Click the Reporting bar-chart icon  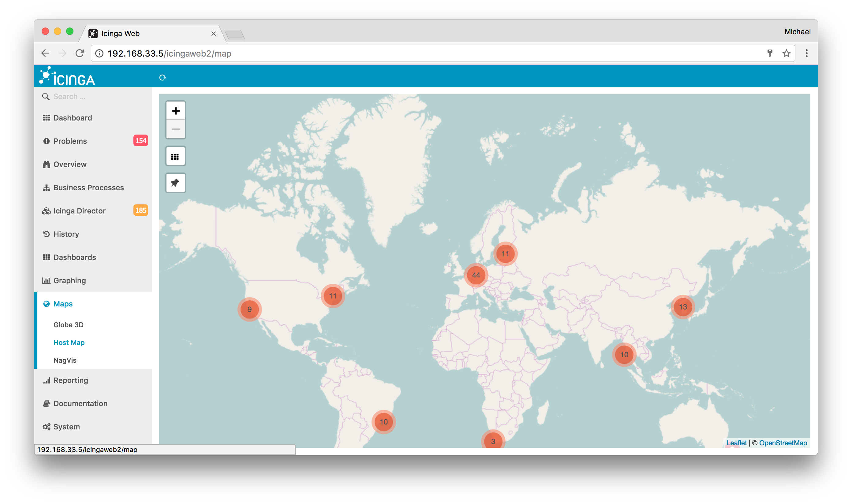point(47,380)
